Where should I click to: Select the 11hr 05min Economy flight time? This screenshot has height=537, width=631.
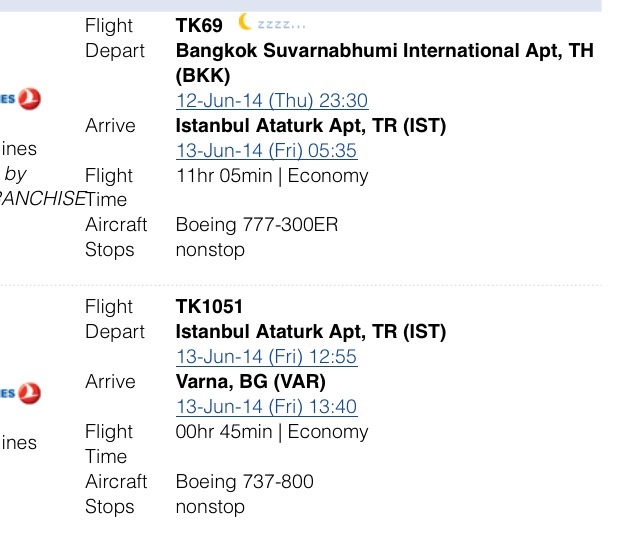[272, 176]
